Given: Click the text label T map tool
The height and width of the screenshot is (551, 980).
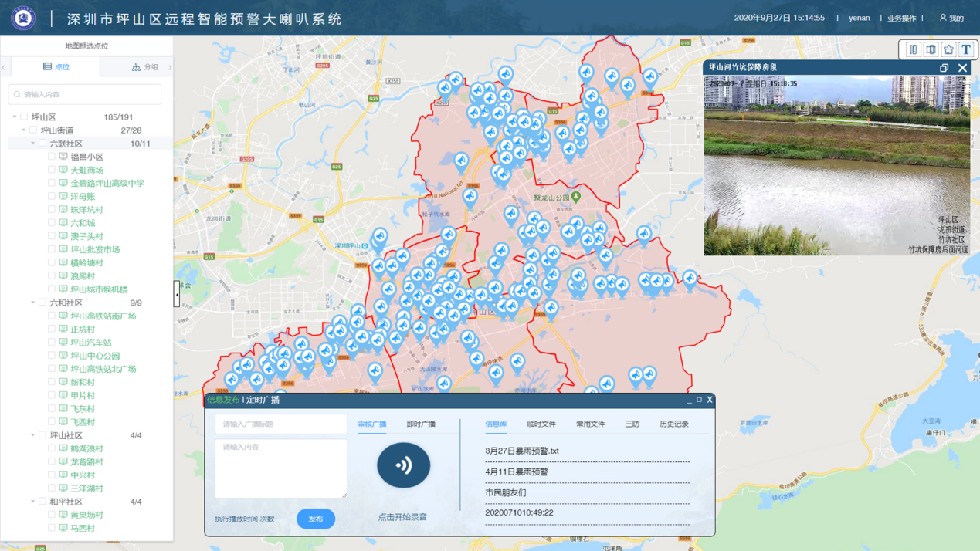Looking at the screenshot, I should coord(966,49).
